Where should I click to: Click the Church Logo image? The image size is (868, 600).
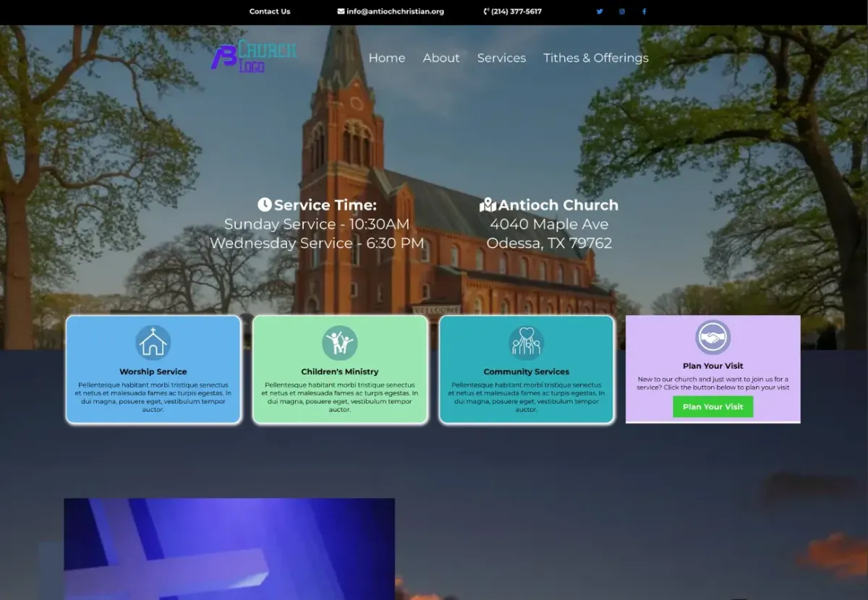pos(254,56)
